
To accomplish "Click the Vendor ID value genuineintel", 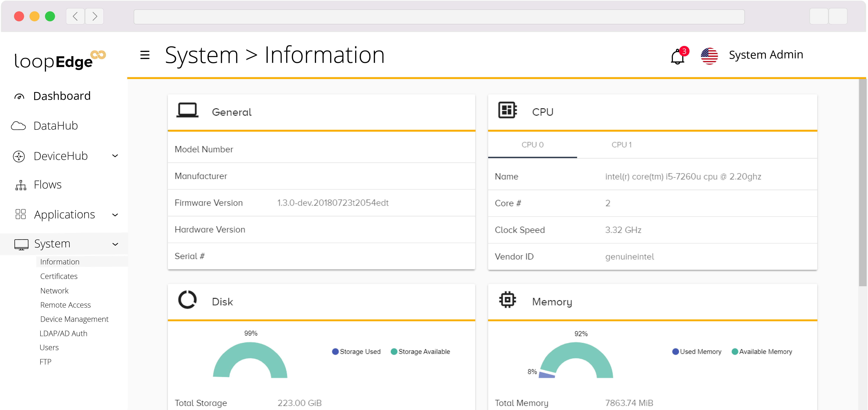I will click(629, 257).
